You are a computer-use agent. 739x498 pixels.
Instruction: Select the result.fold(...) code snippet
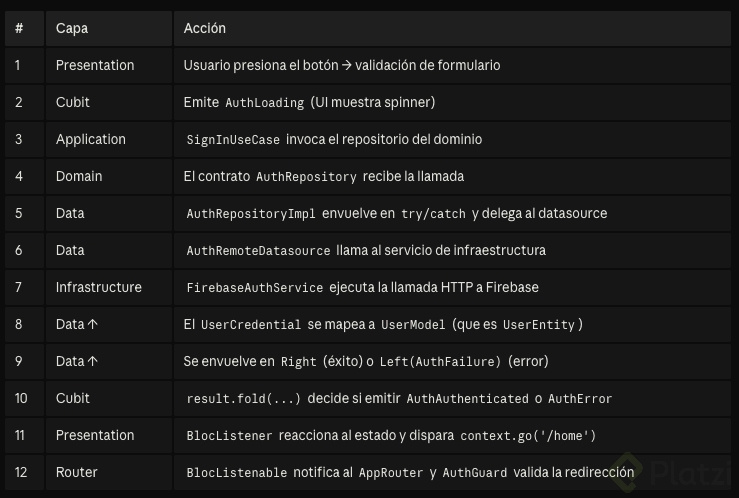[x=243, y=399]
